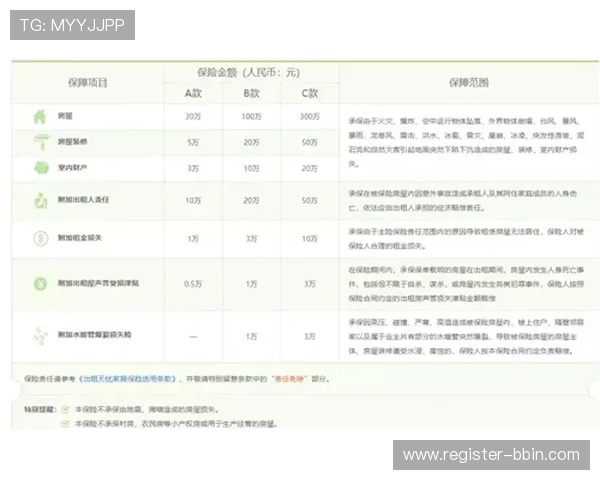Click the dash A款 cell for 附加水暖管爆裂损失险
The height and width of the screenshot is (480, 600).
pyautogui.click(x=193, y=337)
